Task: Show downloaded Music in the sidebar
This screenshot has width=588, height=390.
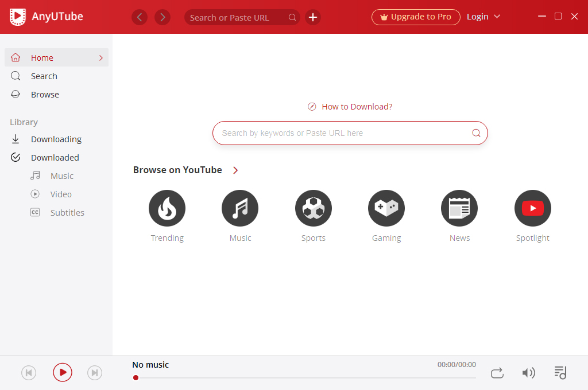Action: pyautogui.click(x=57, y=176)
